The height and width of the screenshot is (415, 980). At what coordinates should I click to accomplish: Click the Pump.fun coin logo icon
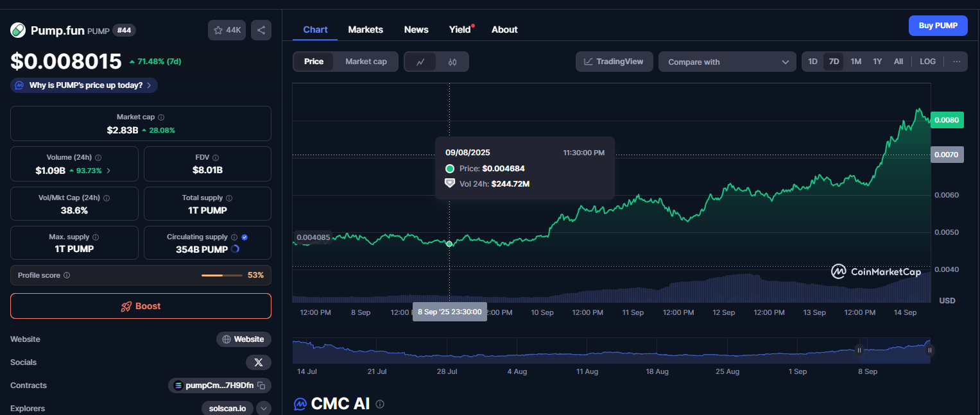pos(18,30)
